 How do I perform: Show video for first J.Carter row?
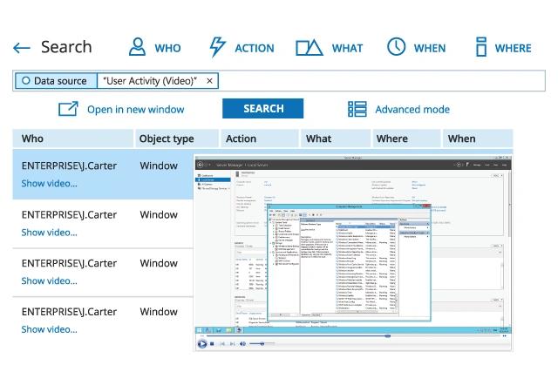[x=49, y=184]
